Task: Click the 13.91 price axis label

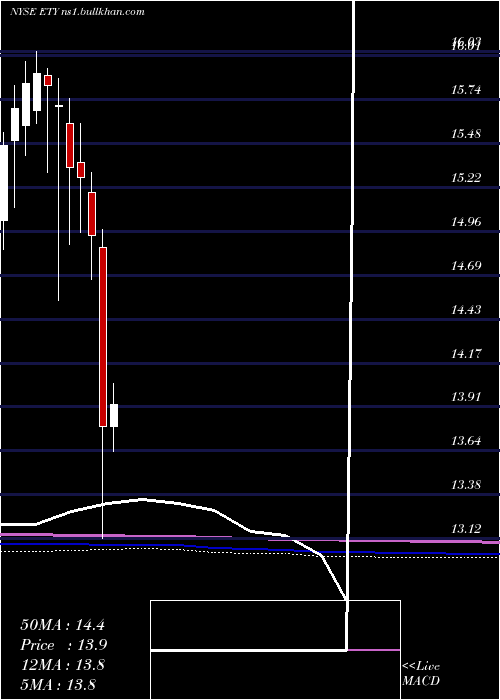Action: tap(466, 397)
